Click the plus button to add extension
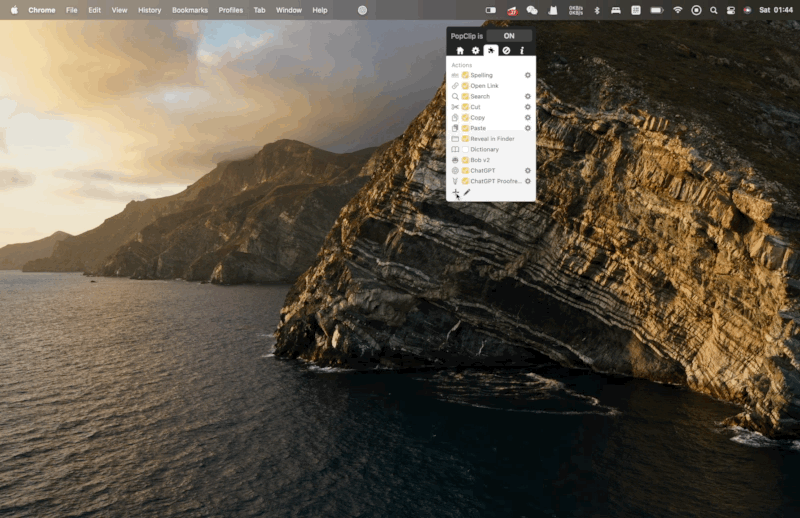800x518 pixels. tap(456, 193)
